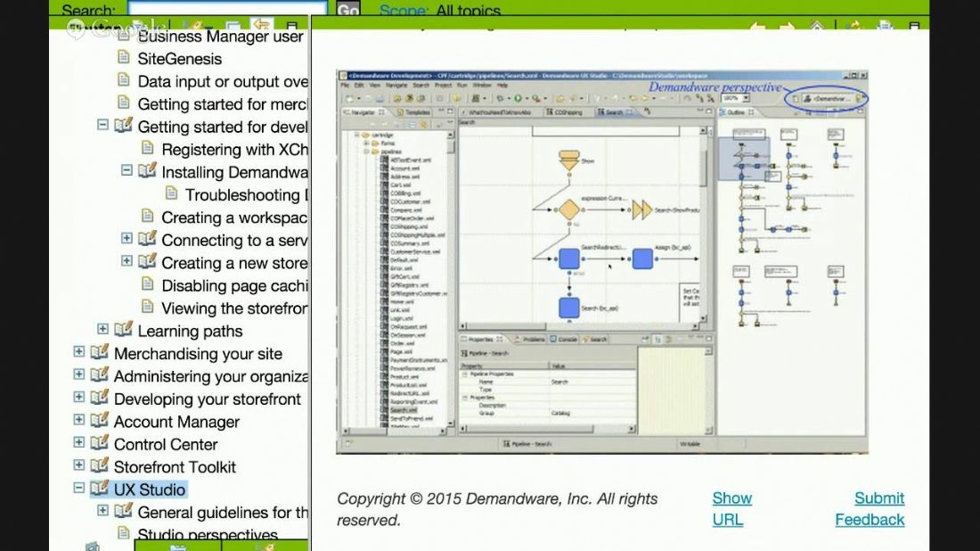Image resolution: width=980 pixels, height=551 pixels.
Task: Open the Storefront Toolkit topic
Action: tap(175, 467)
